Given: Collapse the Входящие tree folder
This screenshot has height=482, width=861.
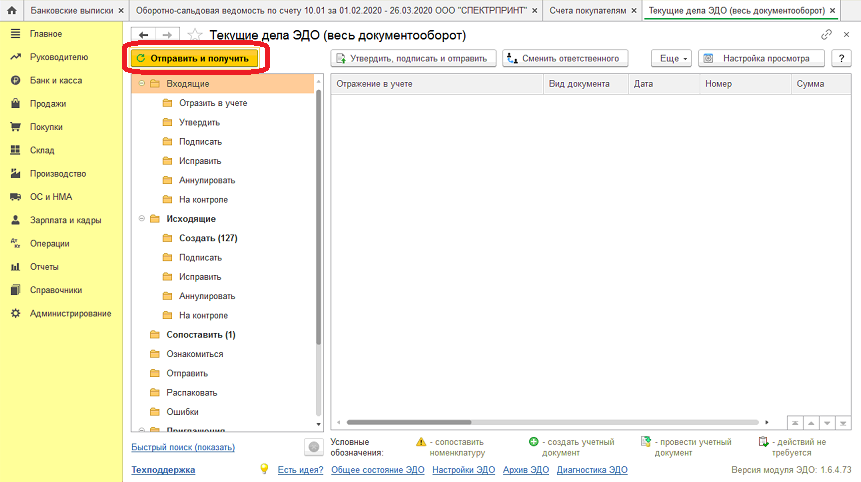Looking at the screenshot, I should [x=141, y=83].
